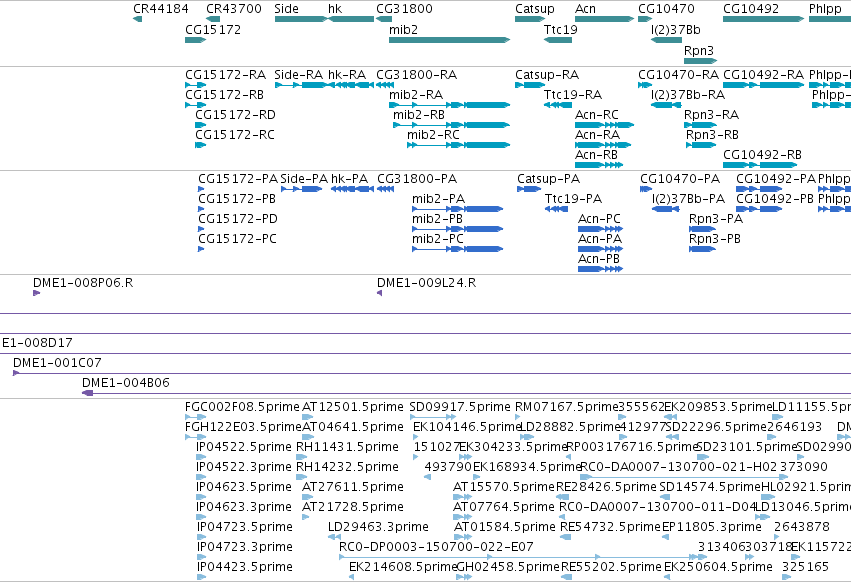This screenshot has width=851, height=582.
Task: Select the AT07764.5prime EST label
Action: tap(504, 507)
